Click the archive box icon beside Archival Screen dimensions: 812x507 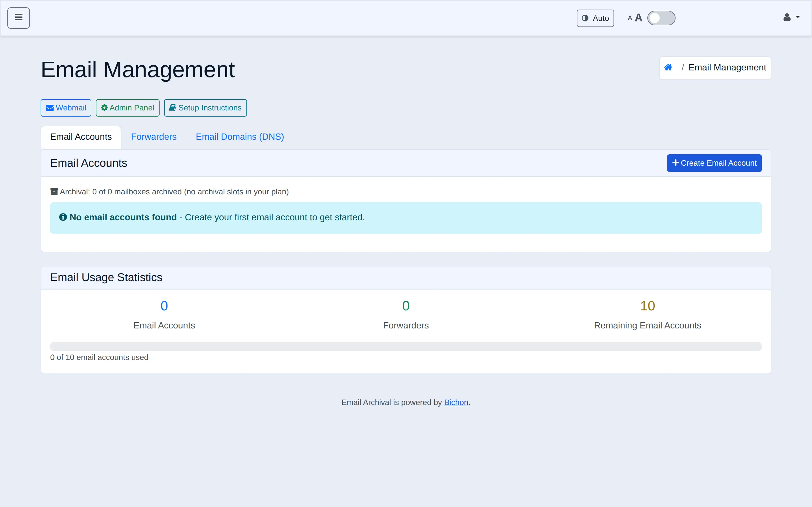(x=54, y=192)
